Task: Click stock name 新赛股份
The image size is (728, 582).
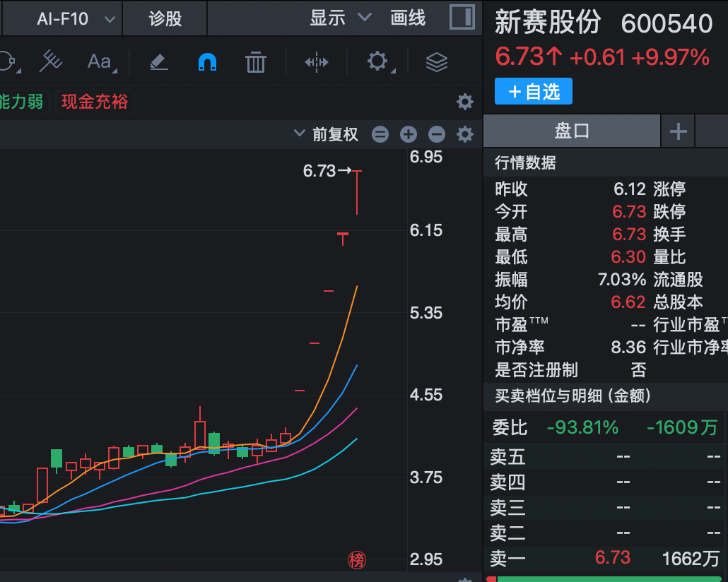Action: (548, 23)
